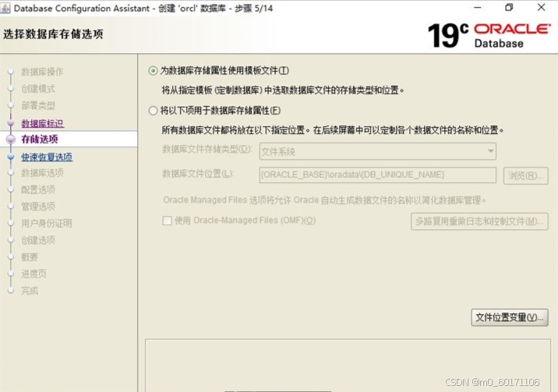Click the 概要 step in sidebar

click(x=30, y=257)
